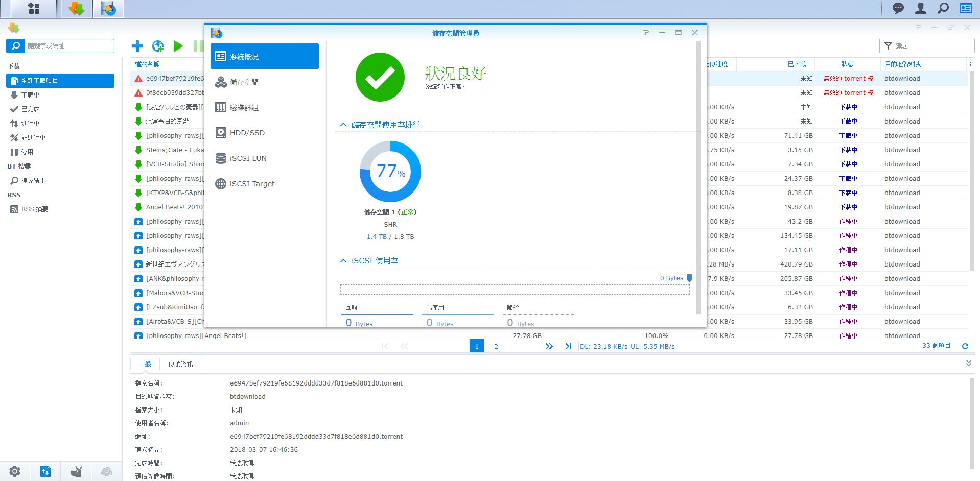This screenshot has height=481, width=980.
Task: Click the iSCSI usage bar marker
Action: pos(689,278)
